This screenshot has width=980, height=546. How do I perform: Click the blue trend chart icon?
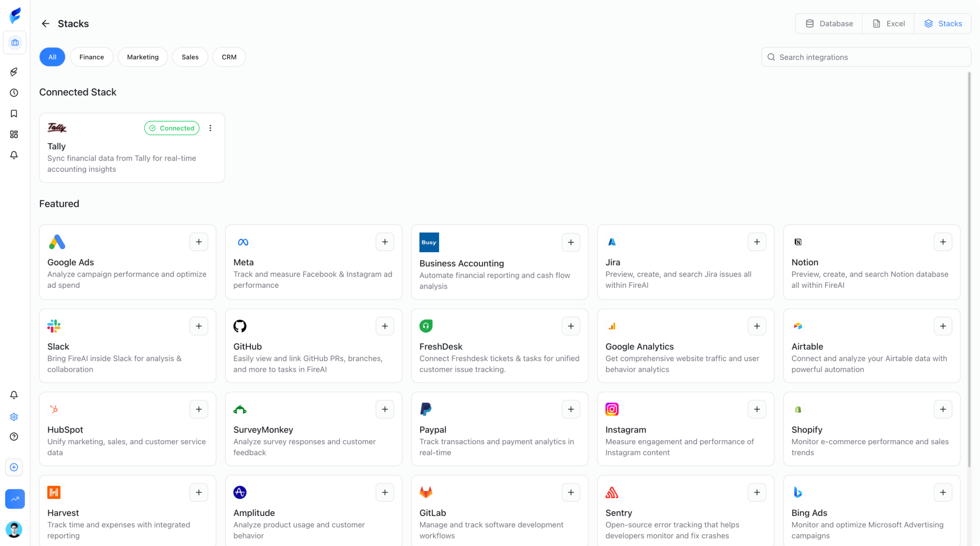point(15,499)
